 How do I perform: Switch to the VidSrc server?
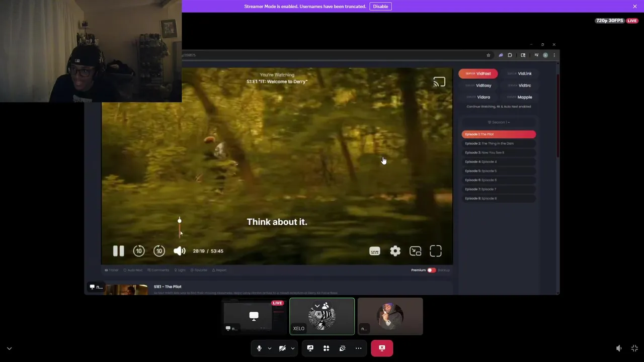pos(519,85)
